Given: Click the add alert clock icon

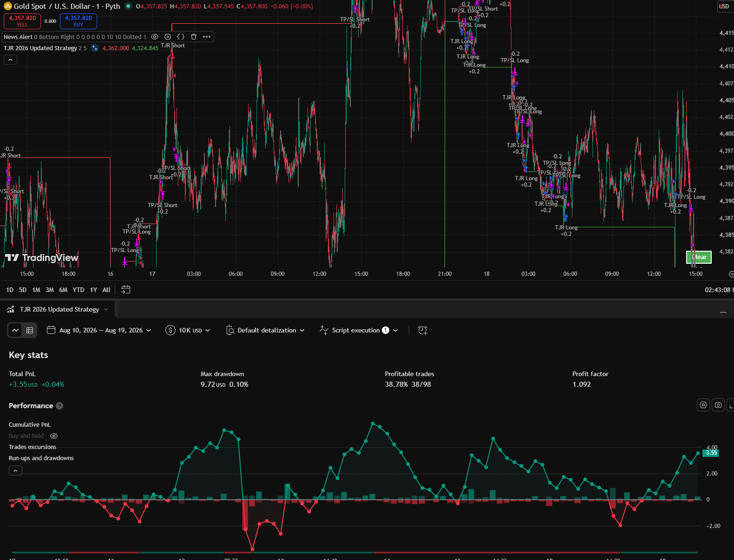Looking at the screenshot, I should [422, 330].
